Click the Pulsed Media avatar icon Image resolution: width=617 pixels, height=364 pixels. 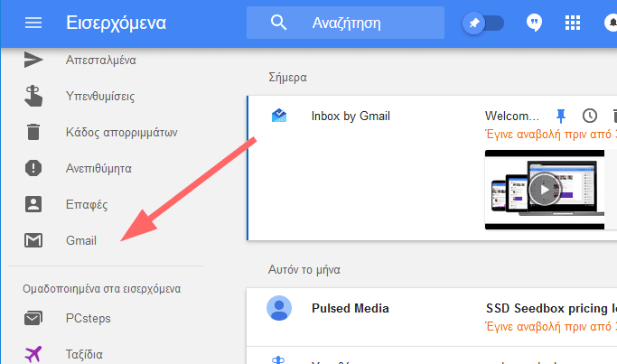279,308
